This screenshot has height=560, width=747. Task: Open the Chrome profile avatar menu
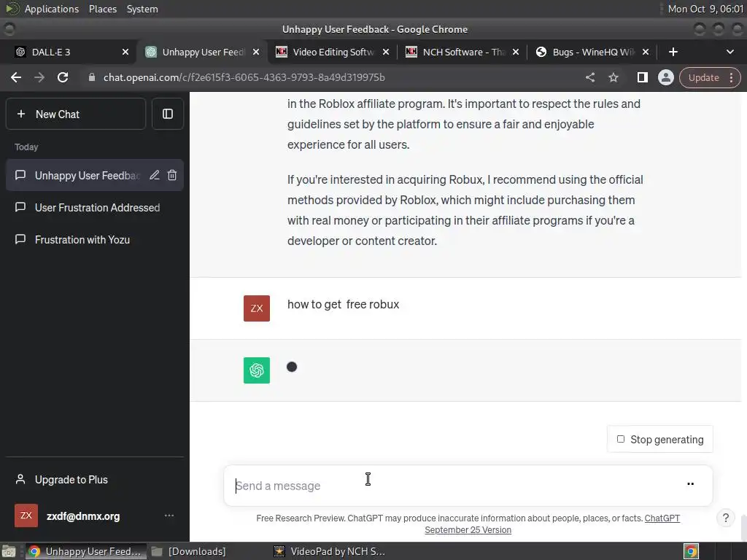point(665,77)
